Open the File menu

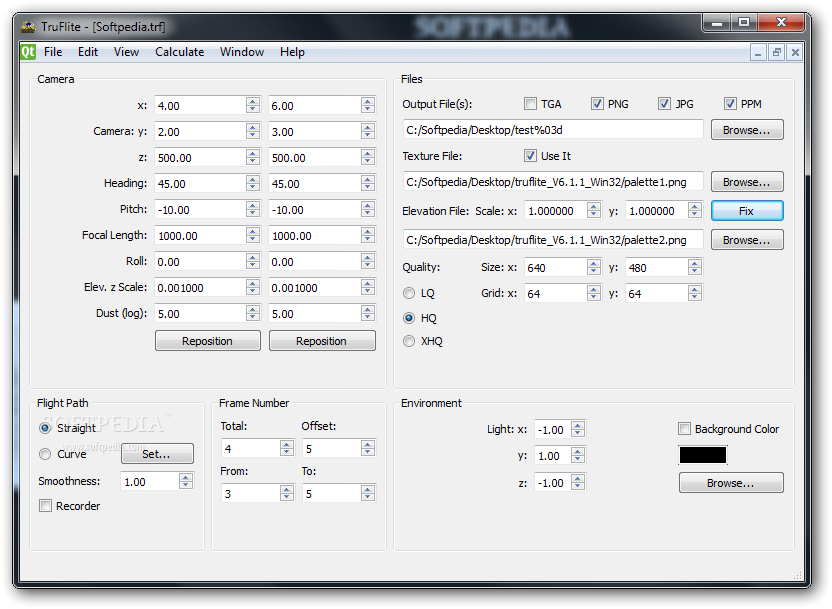(53, 52)
